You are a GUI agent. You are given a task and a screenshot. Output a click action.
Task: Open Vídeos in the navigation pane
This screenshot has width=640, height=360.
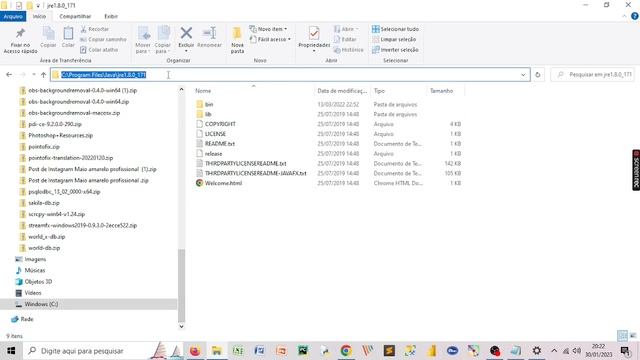[33, 293]
